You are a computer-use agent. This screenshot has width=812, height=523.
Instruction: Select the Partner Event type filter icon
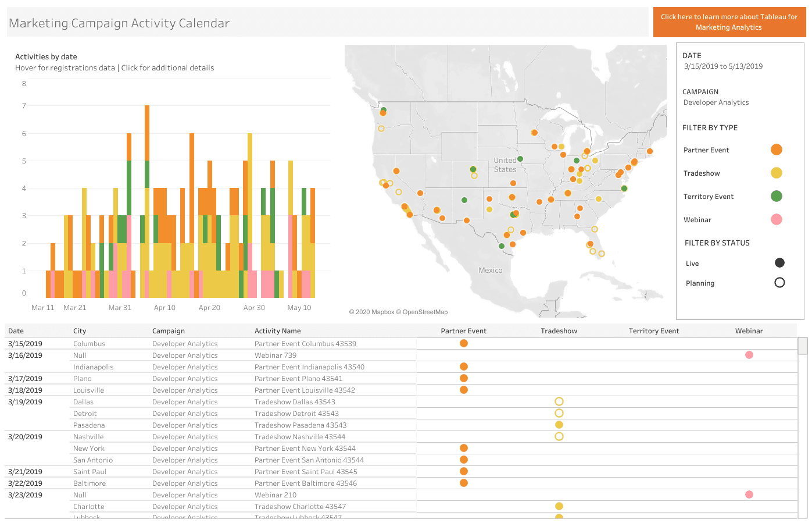click(777, 150)
